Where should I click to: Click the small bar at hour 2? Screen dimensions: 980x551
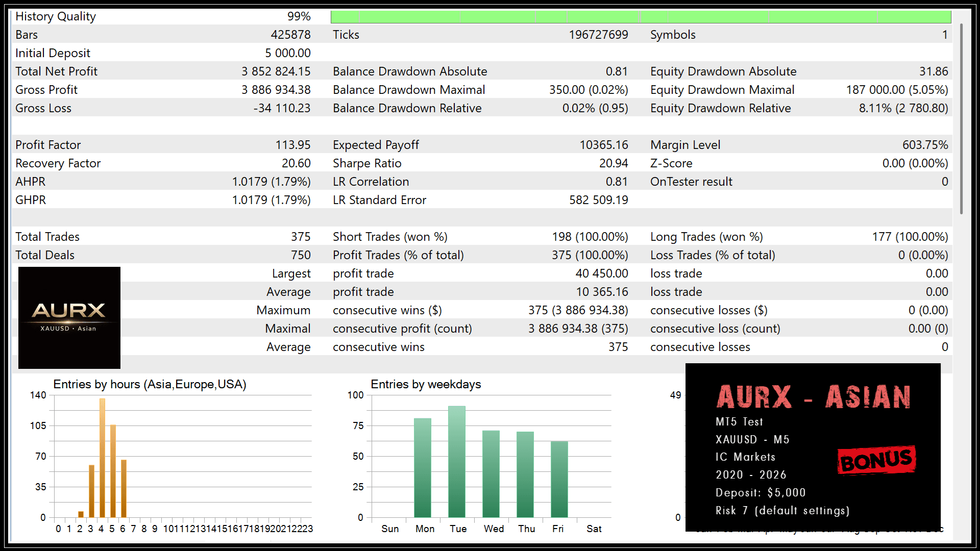[x=81, y=514]
